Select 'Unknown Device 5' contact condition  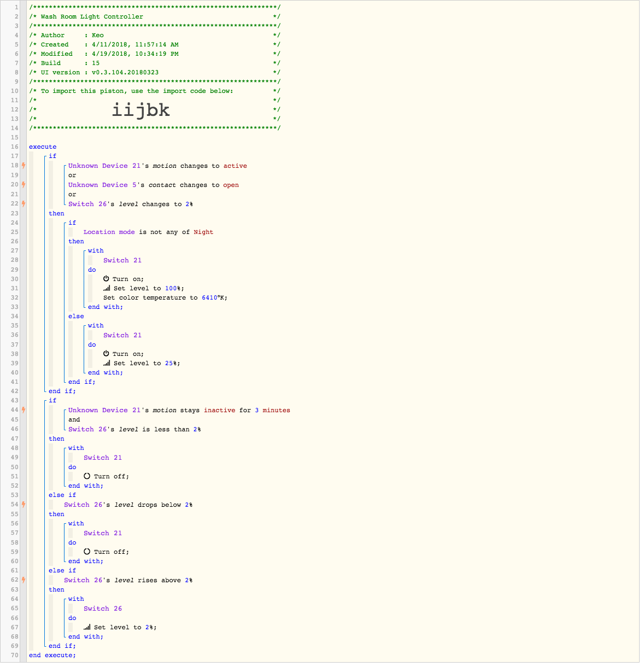(x=103, y=185)
